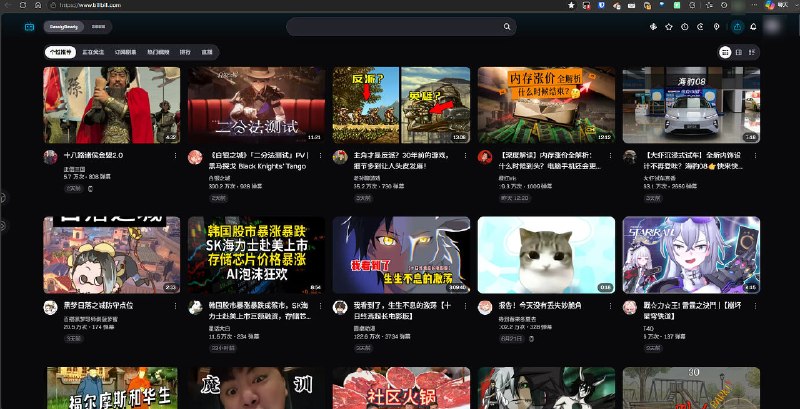View site info lock icon in address bar

(x=53, y=5)
